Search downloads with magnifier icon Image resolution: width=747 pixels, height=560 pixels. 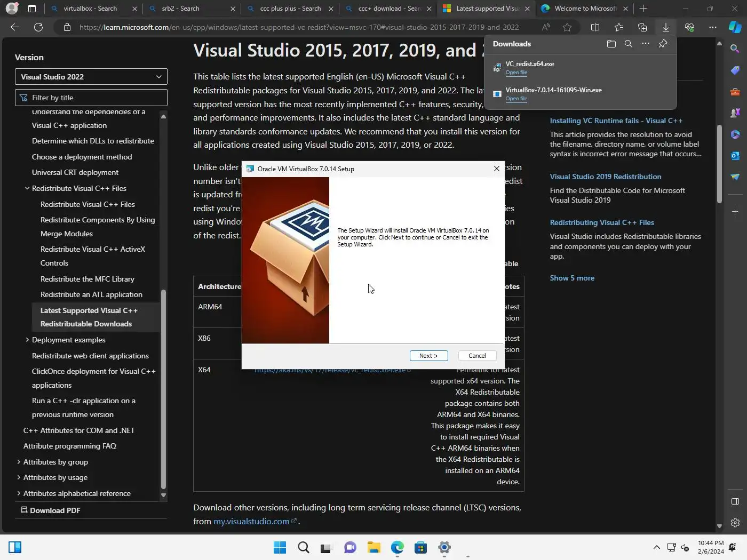629,44
